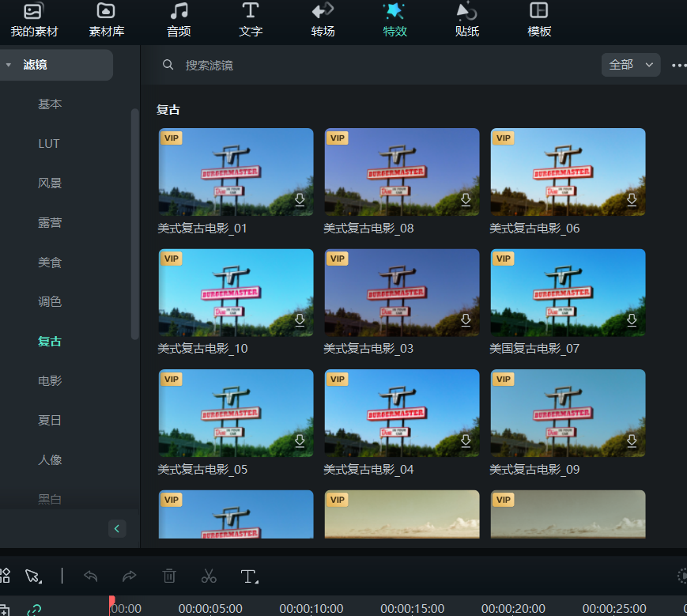Click the 00:00:10:00 mark on timeline ruler
Image resolution: width=687 pixels, height=616 pixels.
[x=311, y=608]
